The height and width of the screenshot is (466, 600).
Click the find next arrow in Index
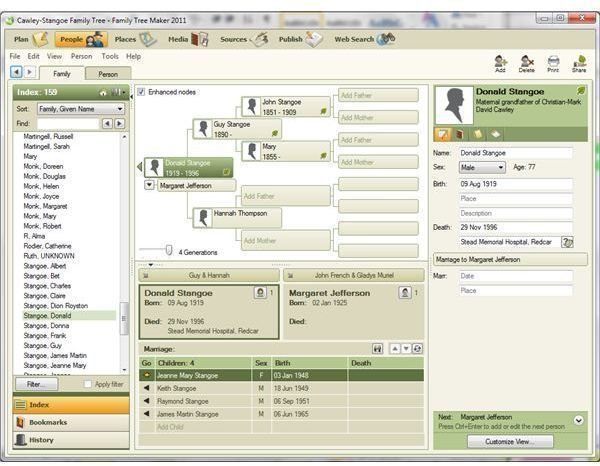pos(120,124)
